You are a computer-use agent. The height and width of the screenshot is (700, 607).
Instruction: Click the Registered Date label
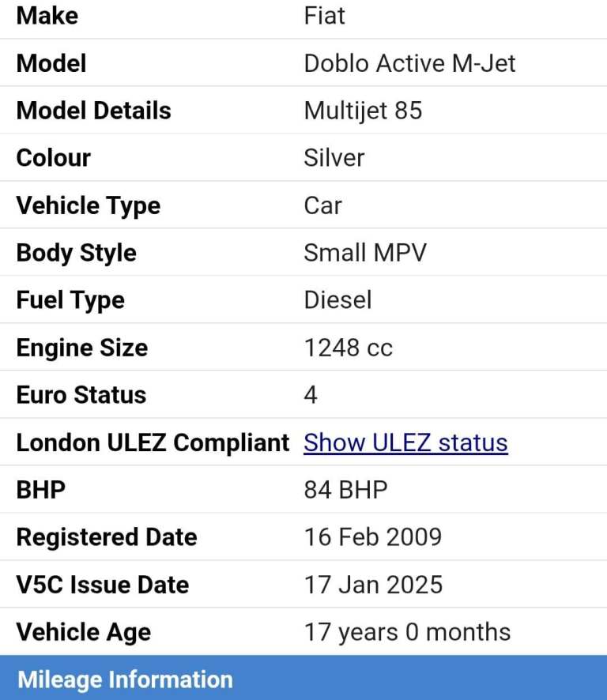pyautogui.click(x=107, y=537)
